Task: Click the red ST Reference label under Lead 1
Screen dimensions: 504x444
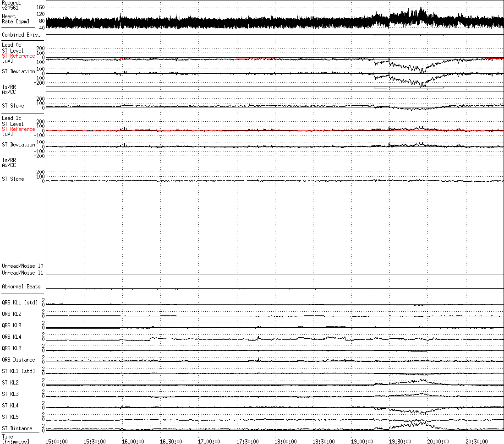Action: (x=18, y=129)
